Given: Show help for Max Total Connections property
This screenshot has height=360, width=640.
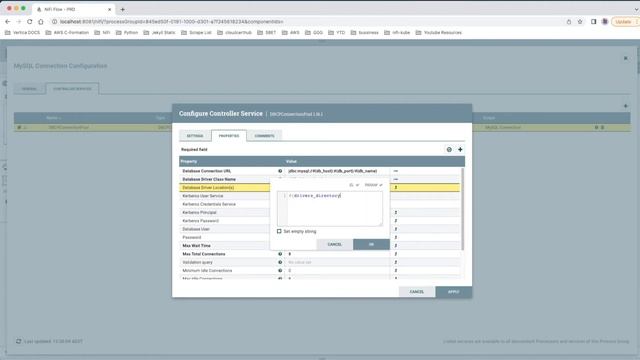Looking at the screenshot, I should point(280,254).
